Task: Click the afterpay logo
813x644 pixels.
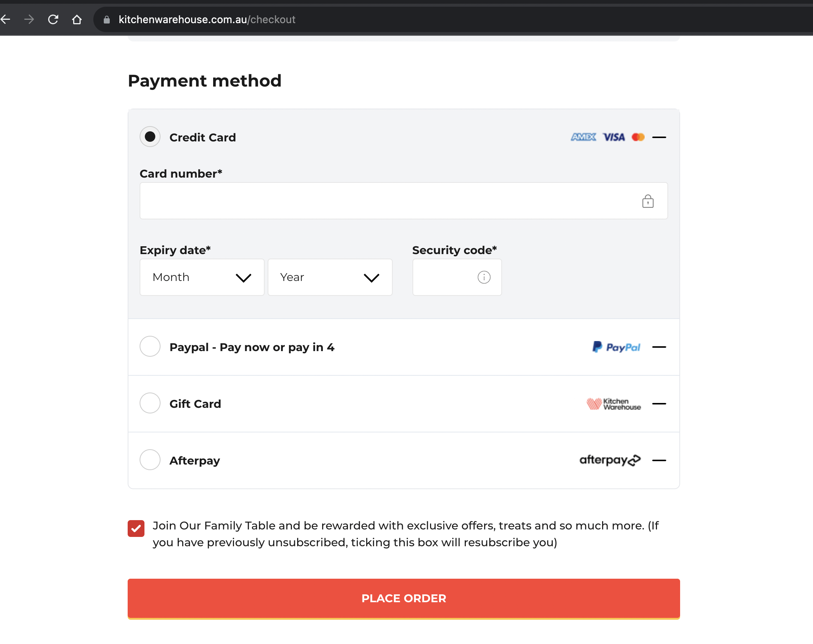Action: [610, 460]
